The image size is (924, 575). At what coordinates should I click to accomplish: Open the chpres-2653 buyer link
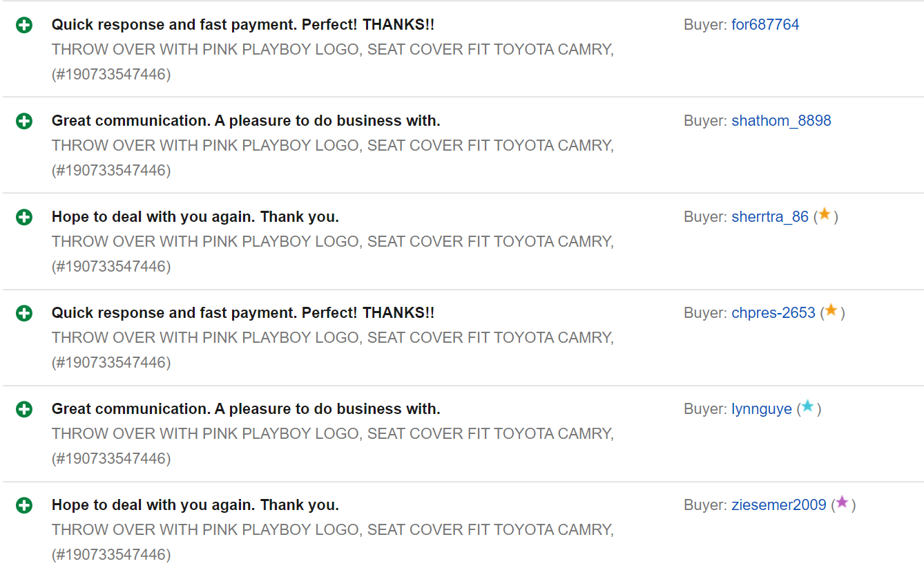773,313
